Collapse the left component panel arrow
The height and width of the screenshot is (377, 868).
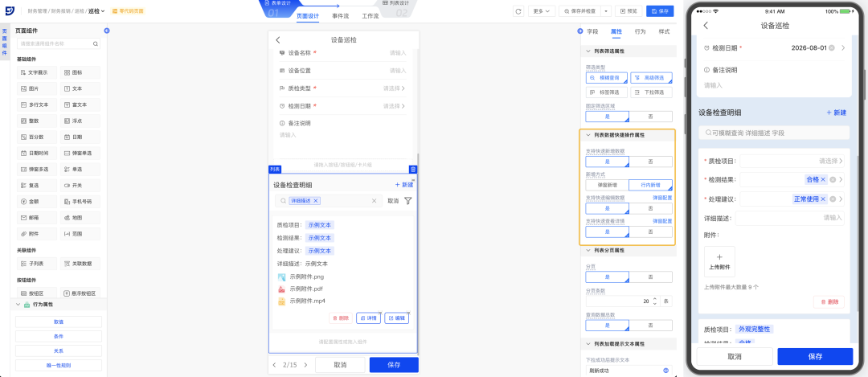click(106, 31)
